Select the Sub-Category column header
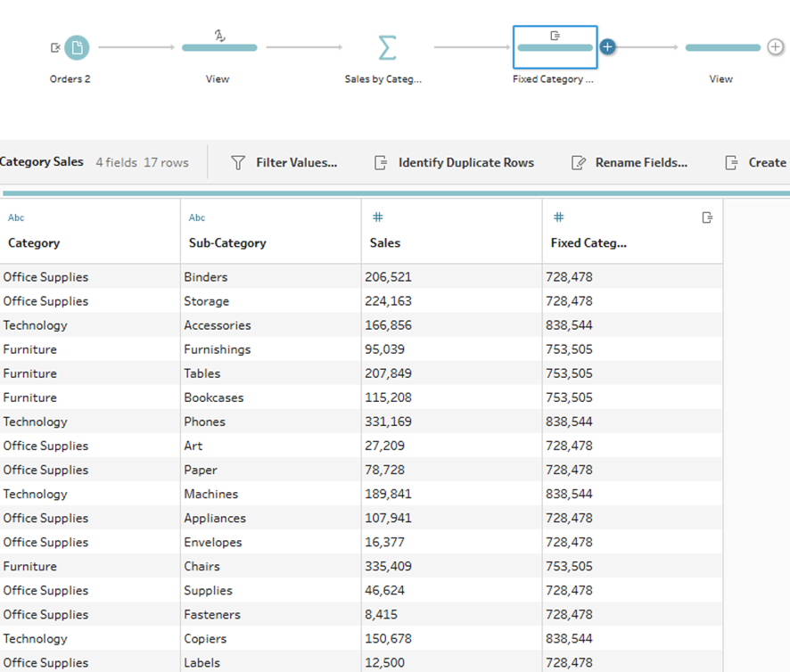This screenshot has height=672, width=790. 227,242
